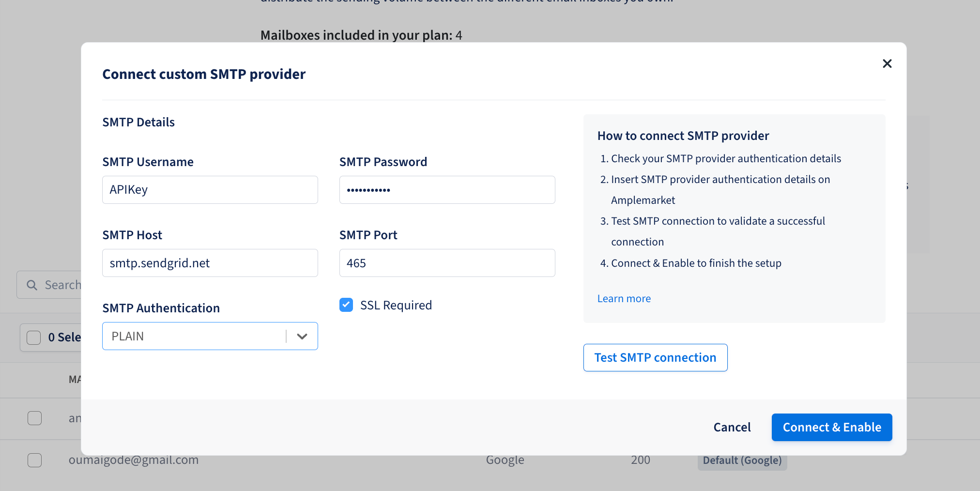The height and width of the screenshot is (491, 980).
Task: Toggle the SSL Required checkbox
Action: 346,305
